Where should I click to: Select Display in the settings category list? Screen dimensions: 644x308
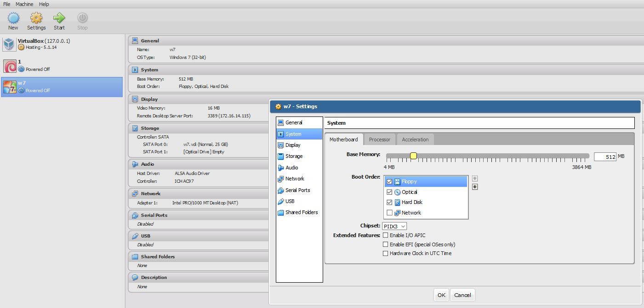(x=299, y=145)
